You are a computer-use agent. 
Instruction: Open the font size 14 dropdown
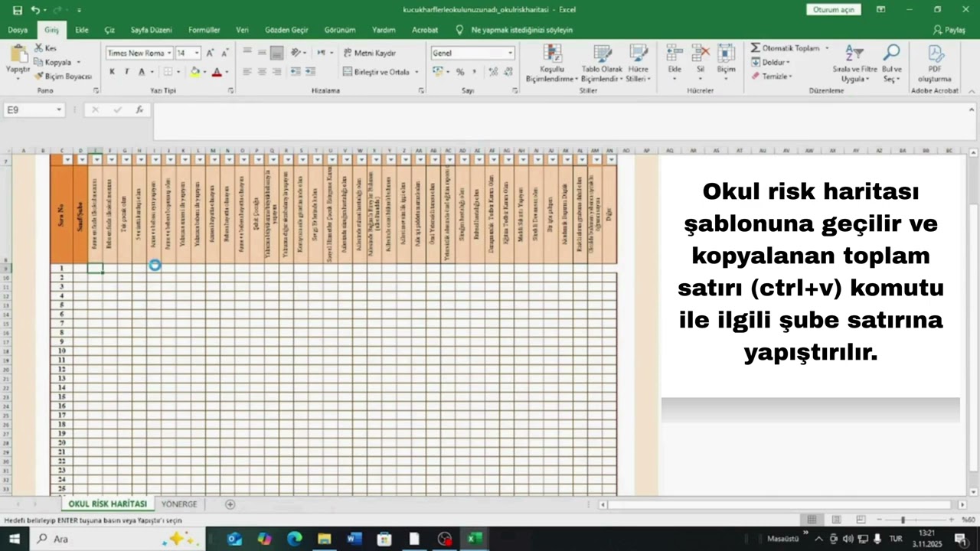click(x=197, y=53)
